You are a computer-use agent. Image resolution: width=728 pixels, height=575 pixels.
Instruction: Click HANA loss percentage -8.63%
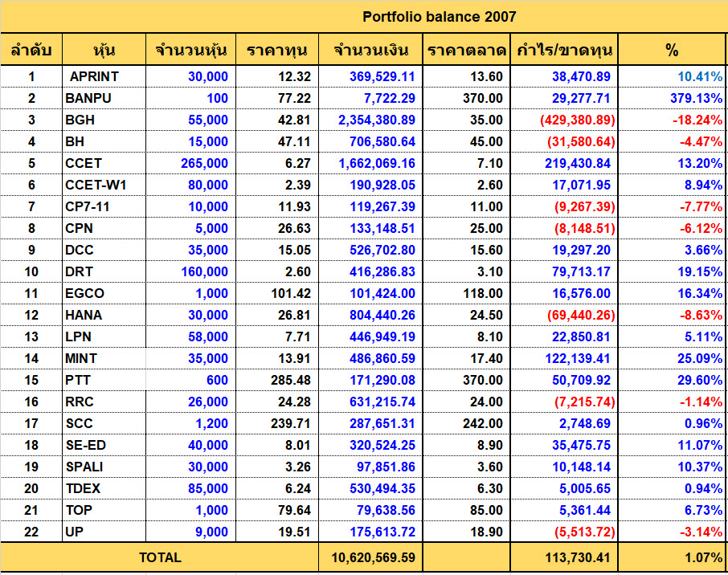672,315
